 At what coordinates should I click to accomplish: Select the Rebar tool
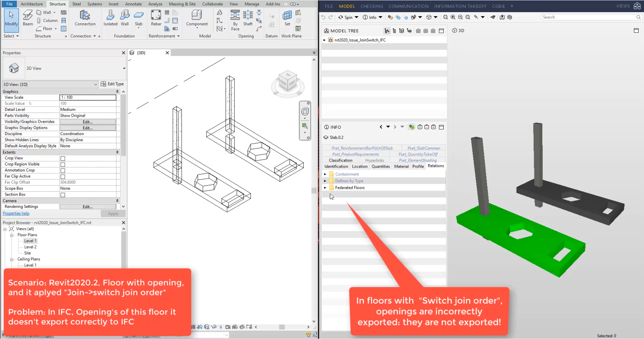coord(155,18)
